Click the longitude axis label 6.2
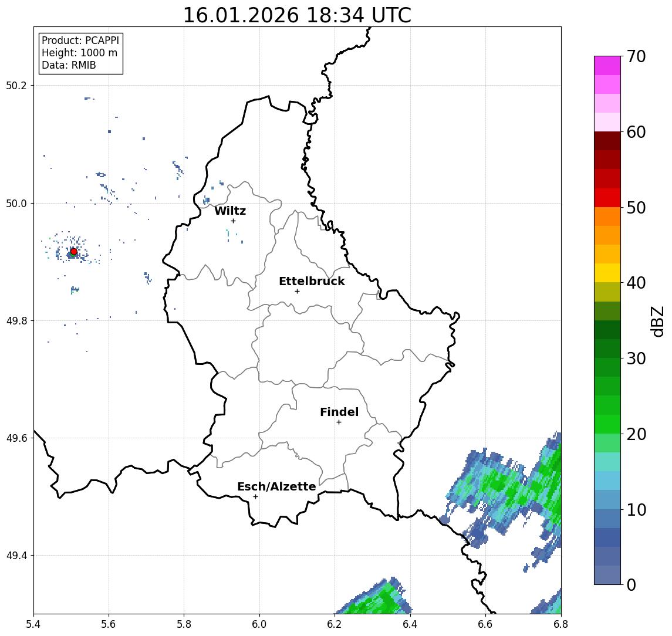Viewport: 672px width, 636px height. 335,624
